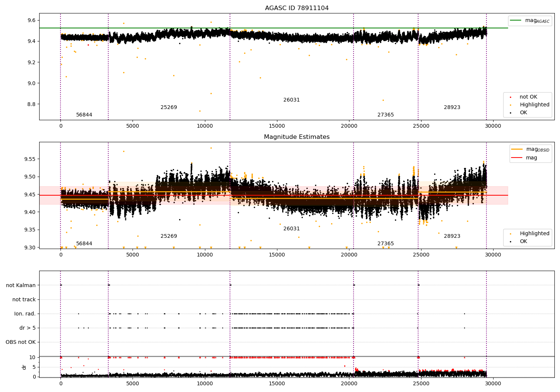Click the 9.0 y-axis tick label
The width and height of the screenshot is (560, 392).
click(31, 83)
